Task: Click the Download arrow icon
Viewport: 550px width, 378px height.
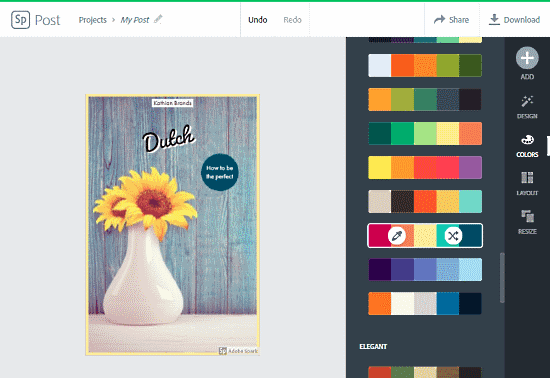Action: coord(494,20)
